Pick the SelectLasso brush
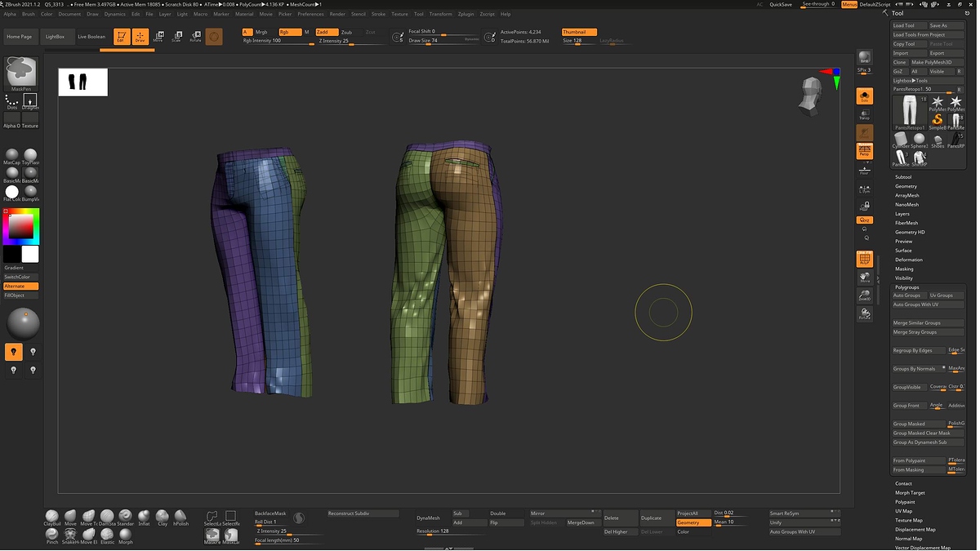This screenshot has height=551, width=980. click(x=212, y=518)
